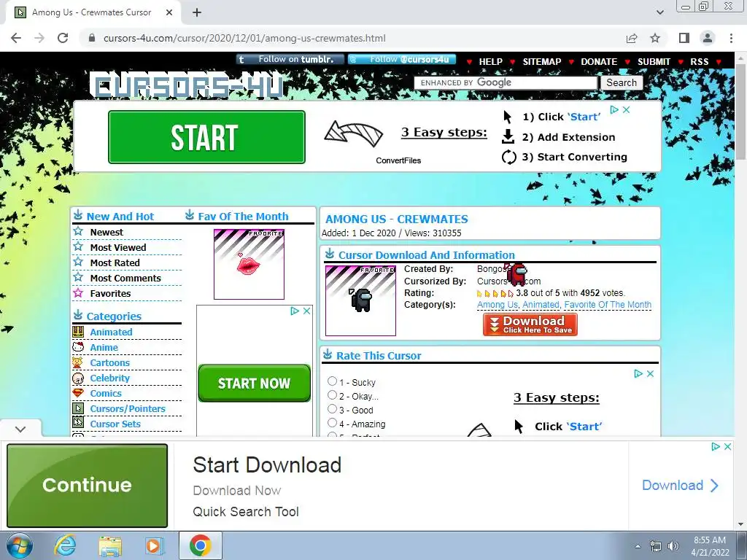Viewport: 747px width, 560px height.
Task: Select rating 1 - Sucky
Action: point(332,381)
